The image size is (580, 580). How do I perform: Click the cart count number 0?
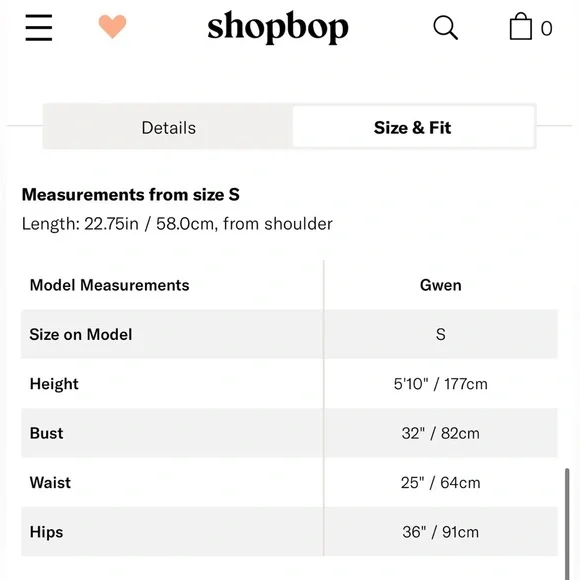point(546,28)
